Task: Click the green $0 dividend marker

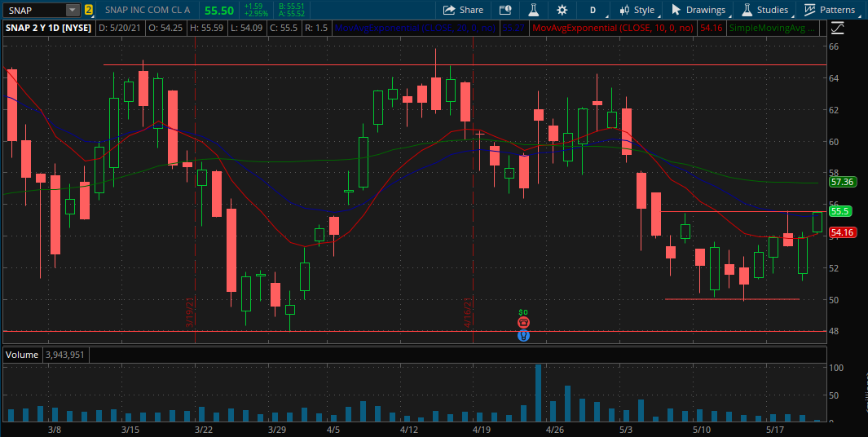Action: pos(523,312)
